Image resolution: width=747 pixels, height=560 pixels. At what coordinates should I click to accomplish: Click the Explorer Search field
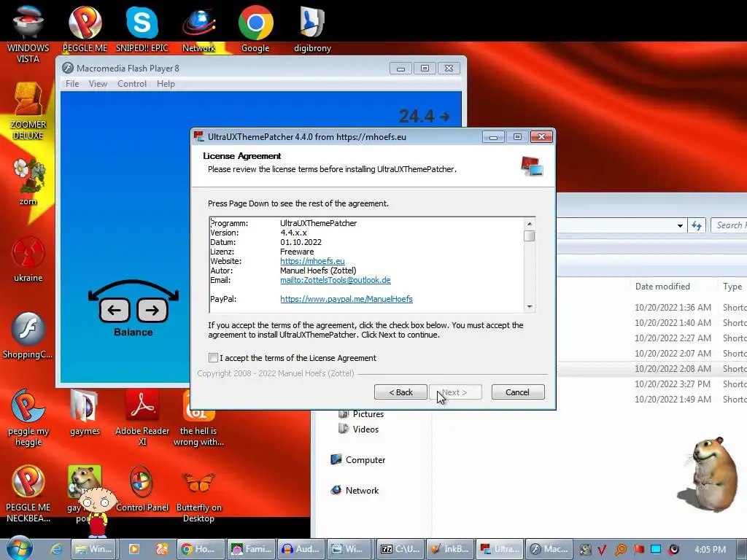click(x=729, y=225)
